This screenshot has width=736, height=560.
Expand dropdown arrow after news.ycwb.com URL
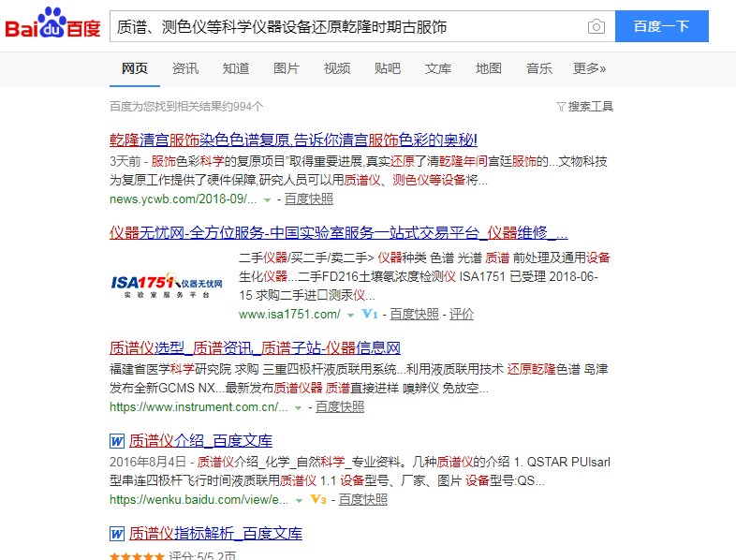(x=267, y=199)
